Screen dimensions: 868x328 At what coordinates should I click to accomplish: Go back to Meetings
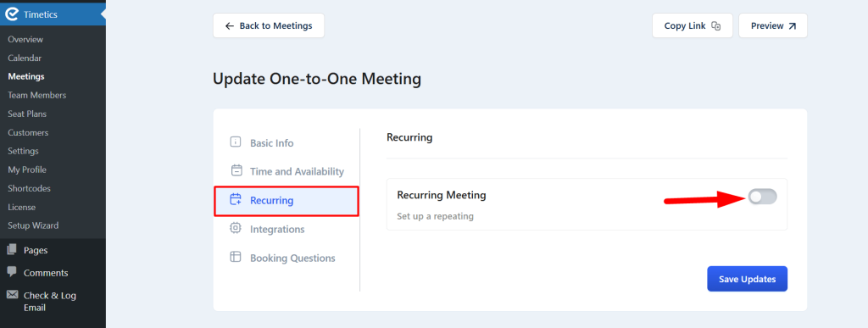pyautogui.click(x=269, y=25)
